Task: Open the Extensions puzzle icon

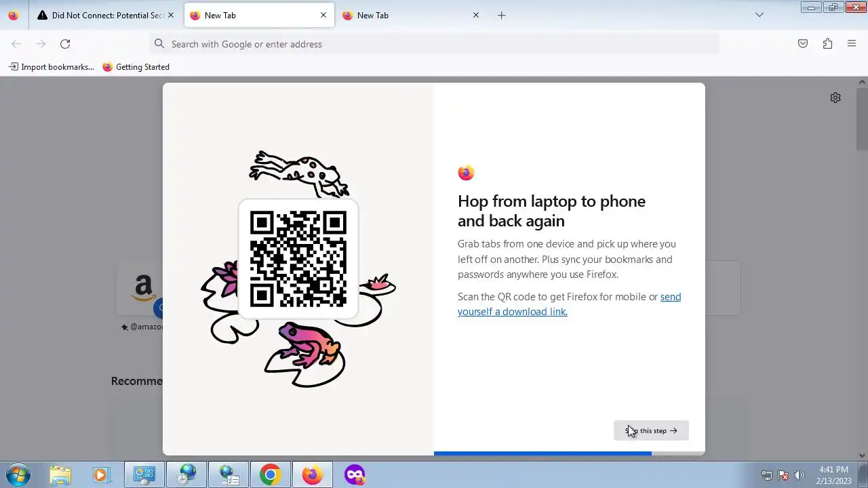Action: 827,44
